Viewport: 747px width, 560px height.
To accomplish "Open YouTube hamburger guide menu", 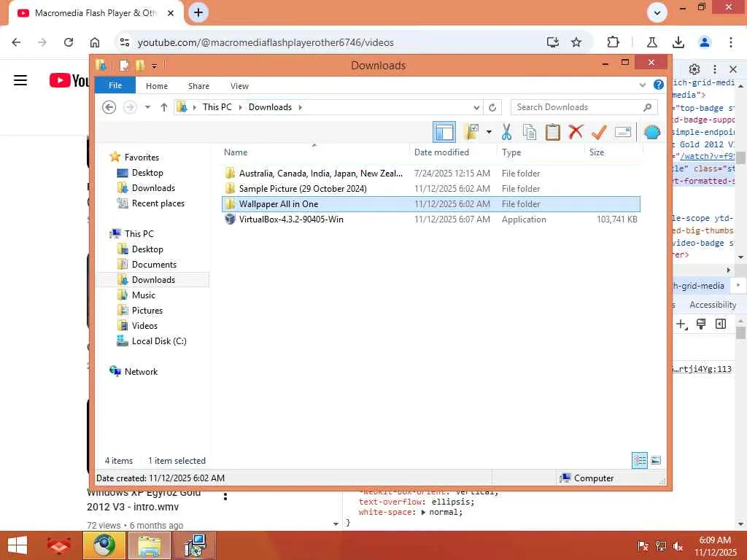I will [x=20, y=80].
